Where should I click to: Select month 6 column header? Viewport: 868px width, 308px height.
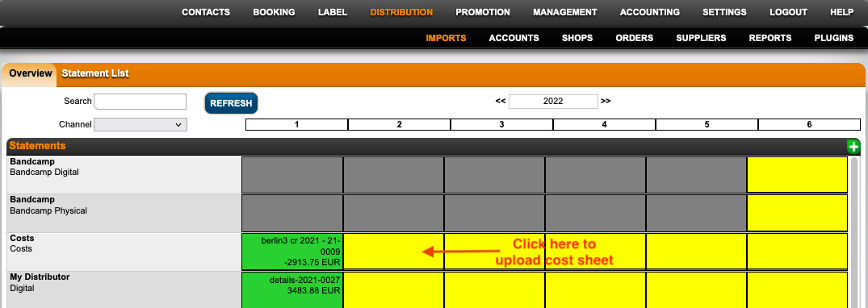[809, 125]
